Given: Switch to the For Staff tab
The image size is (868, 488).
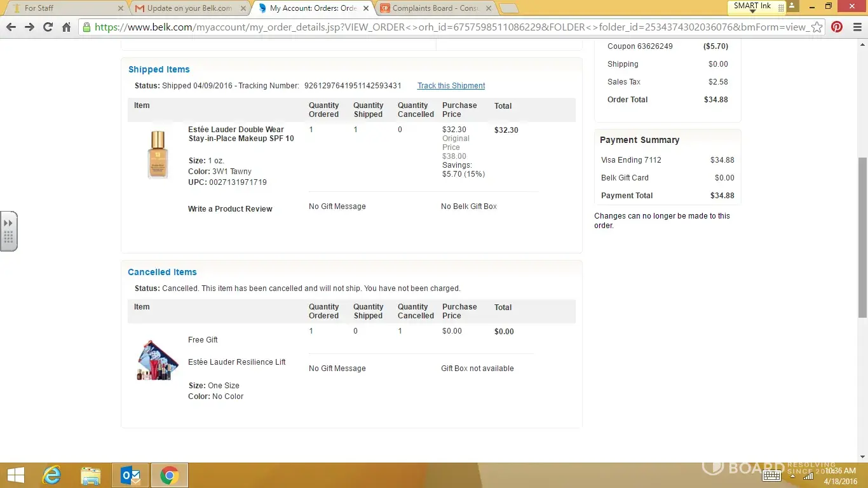Looking at the screenshot, I should pos(64,8).
